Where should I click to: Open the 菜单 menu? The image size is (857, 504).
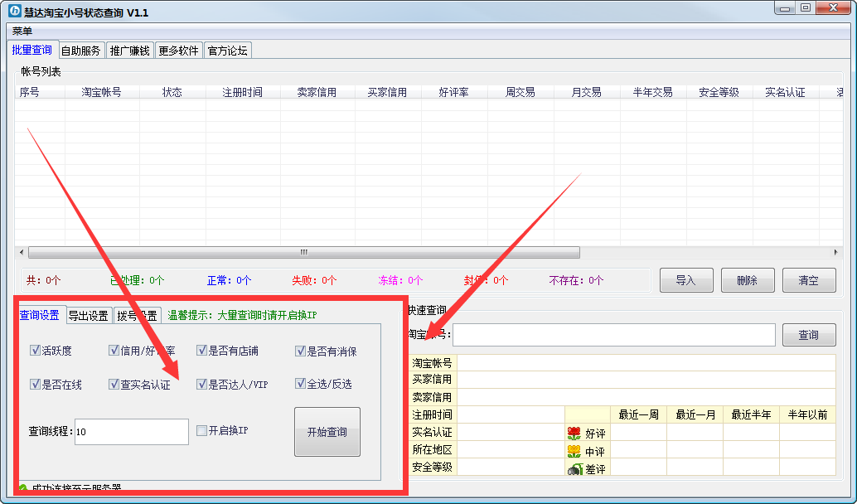(x=22, y=31)
